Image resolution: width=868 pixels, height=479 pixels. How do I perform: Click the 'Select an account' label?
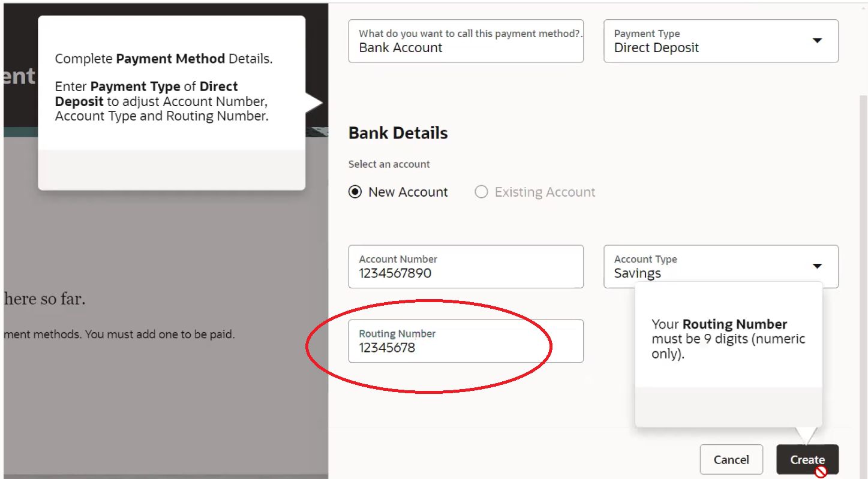click(389, 164)
